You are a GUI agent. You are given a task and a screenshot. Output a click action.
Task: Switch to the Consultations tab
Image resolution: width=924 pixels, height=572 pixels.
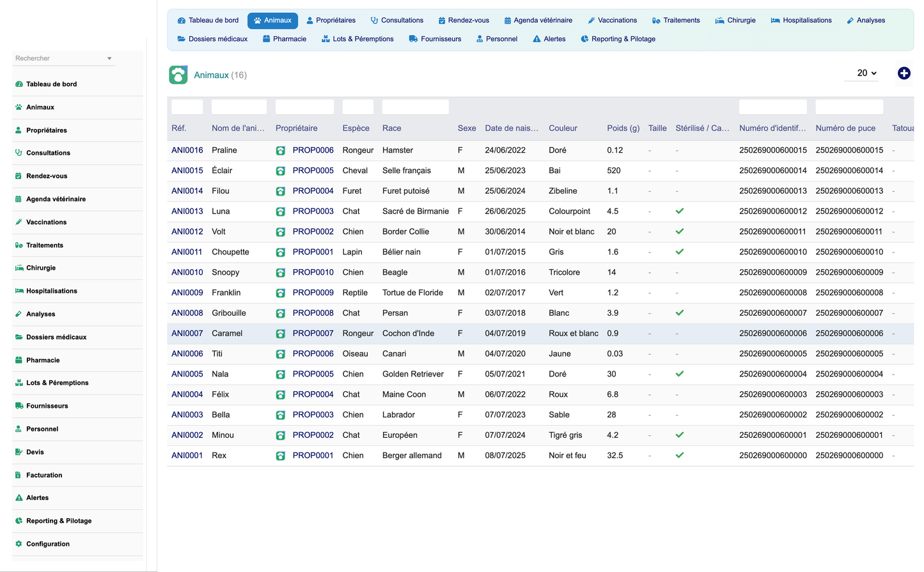[x=396, y=20]
